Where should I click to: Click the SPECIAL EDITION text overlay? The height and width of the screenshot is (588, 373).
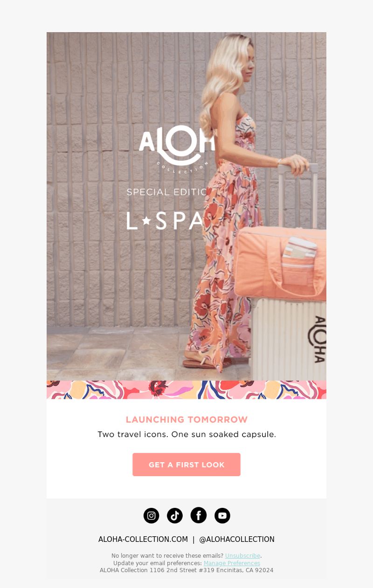pyautogui.click(x=166, y=192)
